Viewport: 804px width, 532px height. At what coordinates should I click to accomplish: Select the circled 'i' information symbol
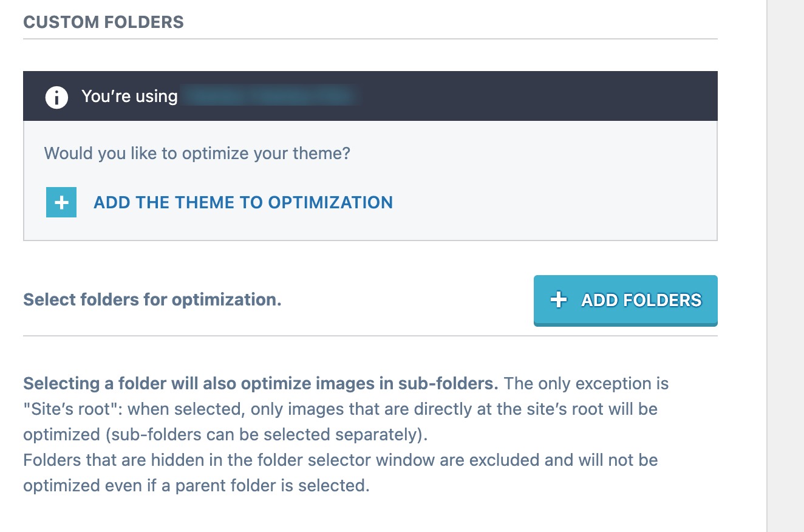[56, 96]
